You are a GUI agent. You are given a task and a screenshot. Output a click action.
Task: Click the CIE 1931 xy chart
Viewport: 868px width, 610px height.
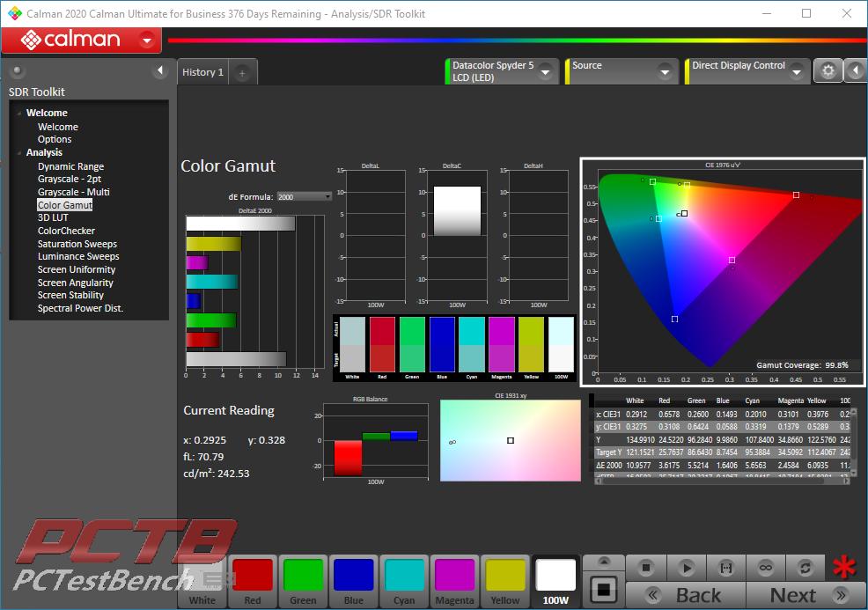click(511, 441)
